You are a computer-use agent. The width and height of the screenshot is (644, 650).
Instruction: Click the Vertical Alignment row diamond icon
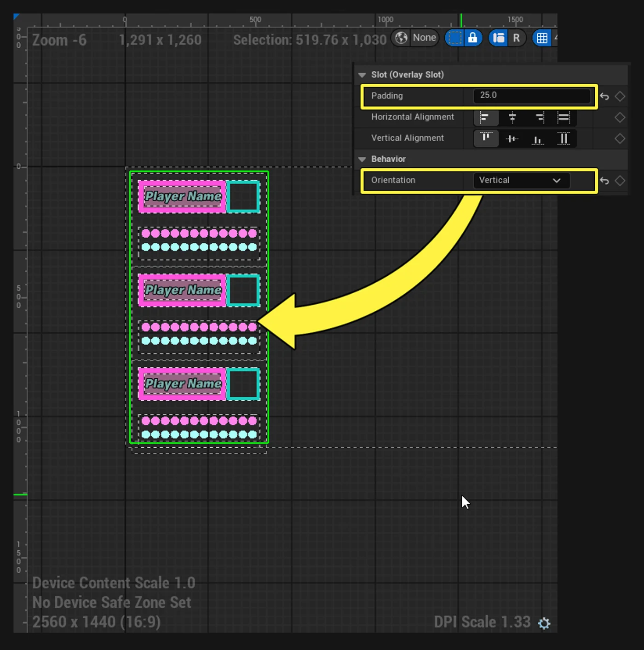coord(620,138)
